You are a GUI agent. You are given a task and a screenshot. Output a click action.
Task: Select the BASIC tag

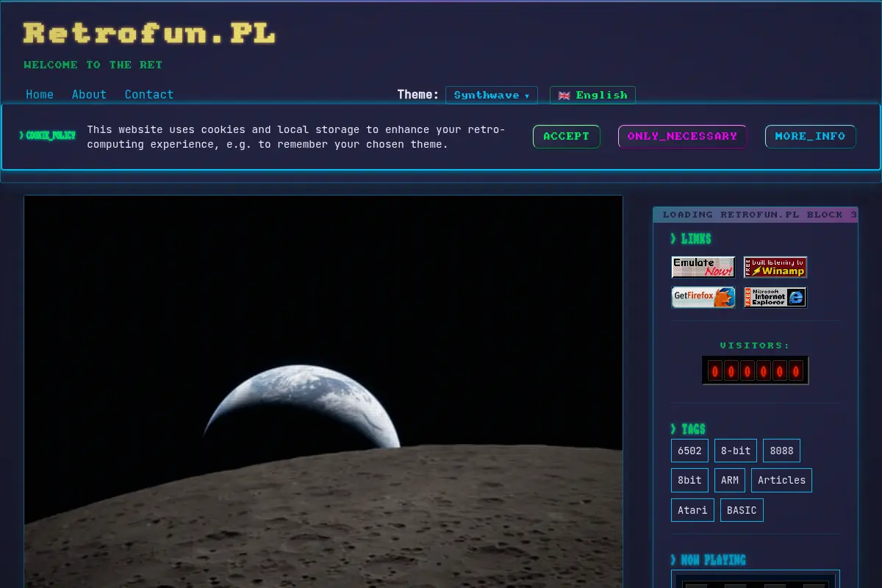coord(742,510)
